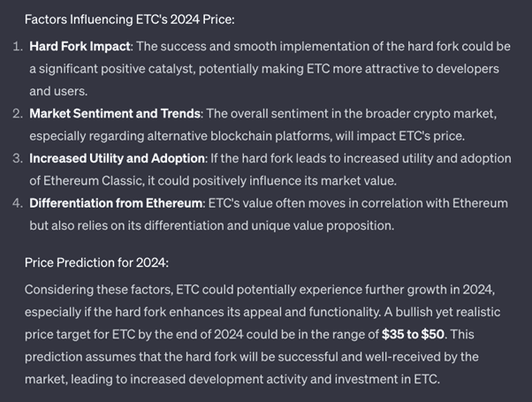Image resolution: width=532 pixels, height=402 pixels.
Task: Click list number 3 beside Increased Utility
Action: pos(18,158)
